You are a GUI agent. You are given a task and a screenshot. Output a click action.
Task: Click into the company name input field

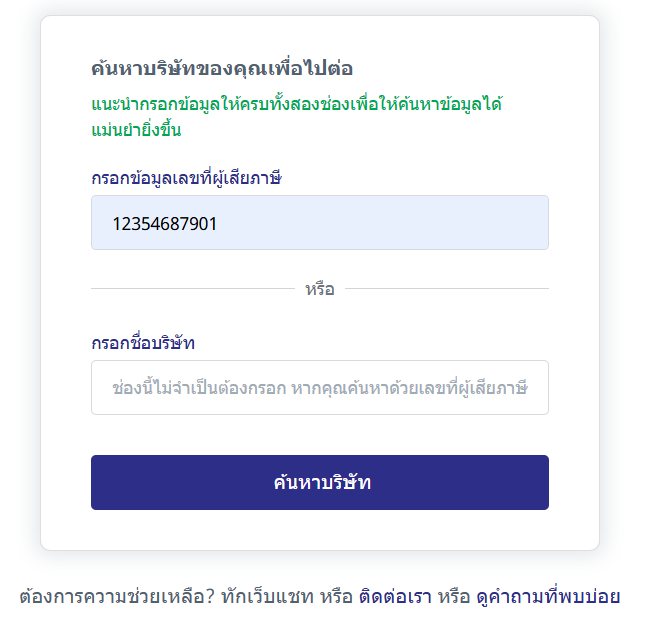(319, 387)
